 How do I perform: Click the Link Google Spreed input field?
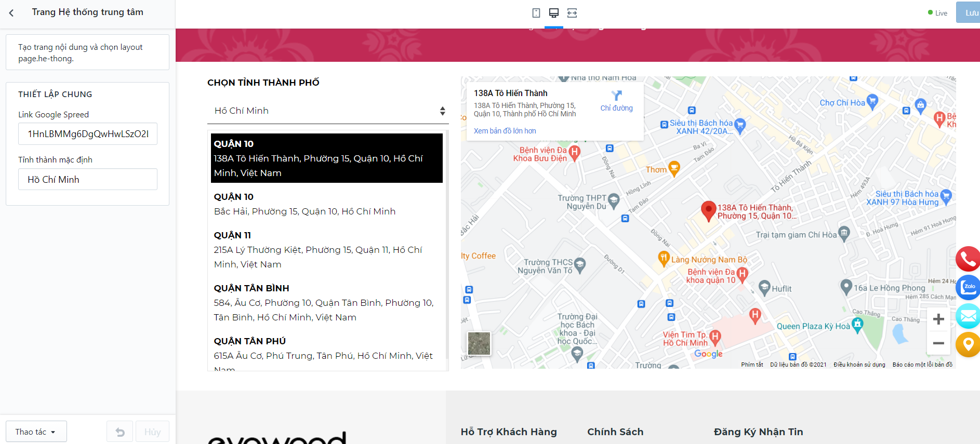coord(88,133)
